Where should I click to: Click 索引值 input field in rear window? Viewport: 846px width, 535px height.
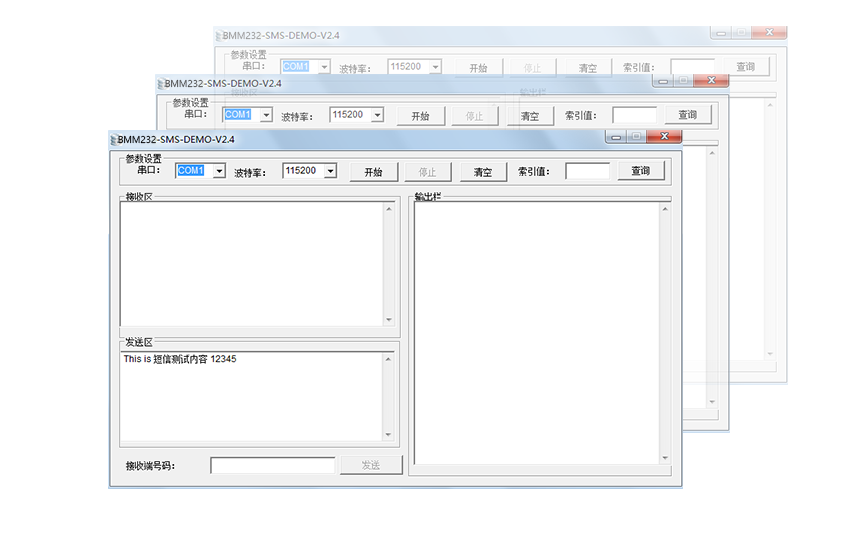coord(693,67)
